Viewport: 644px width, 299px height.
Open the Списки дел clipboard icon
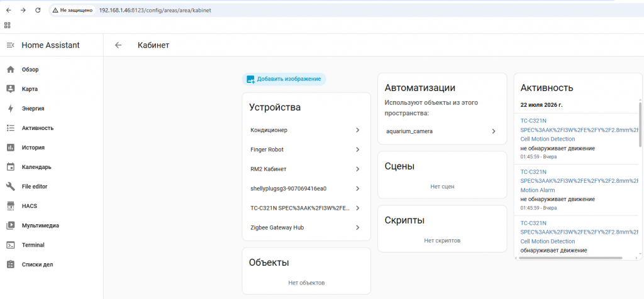[x=11, y=264]
